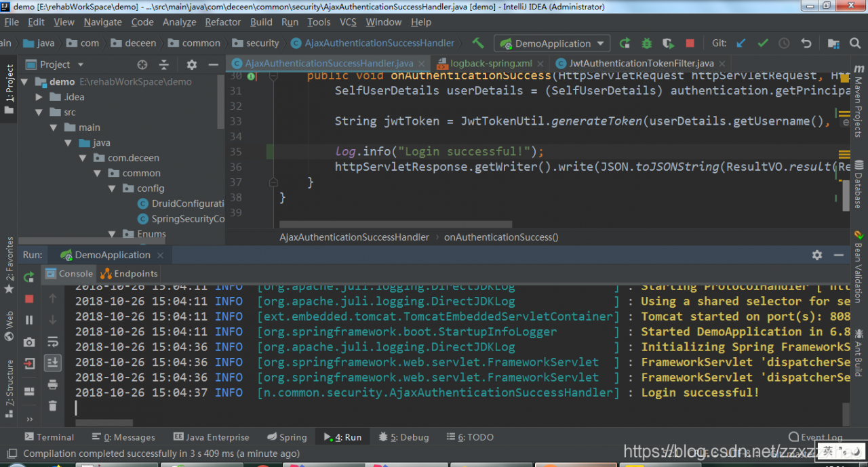Viewport: 868px width, 467px height.
Task: Commit changes with the green Git checkmark
Action: [x=763, y=43]
